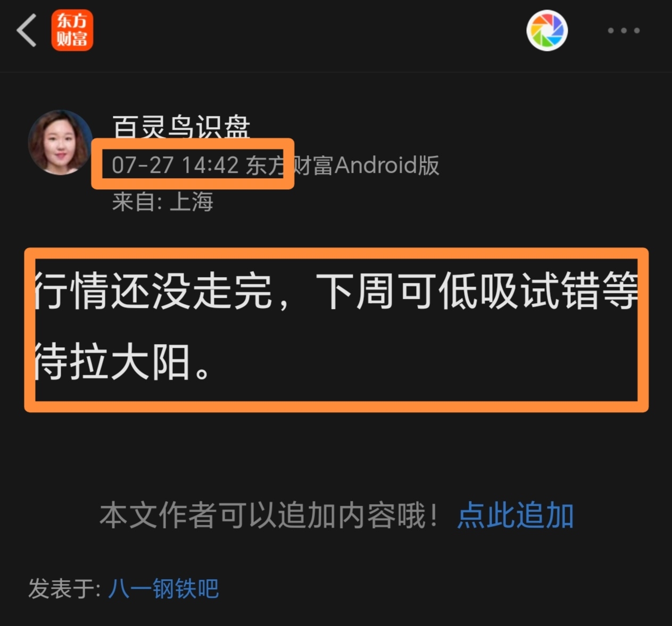Tap the 上海 location word
The height and width of the screenshot is (626, 672).
[192, 202]
